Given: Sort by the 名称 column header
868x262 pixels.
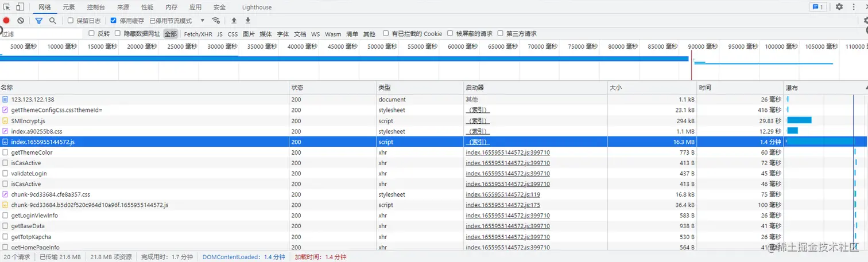Looking at the screenshot, I should pyautogui.click(x=144, y=88).
